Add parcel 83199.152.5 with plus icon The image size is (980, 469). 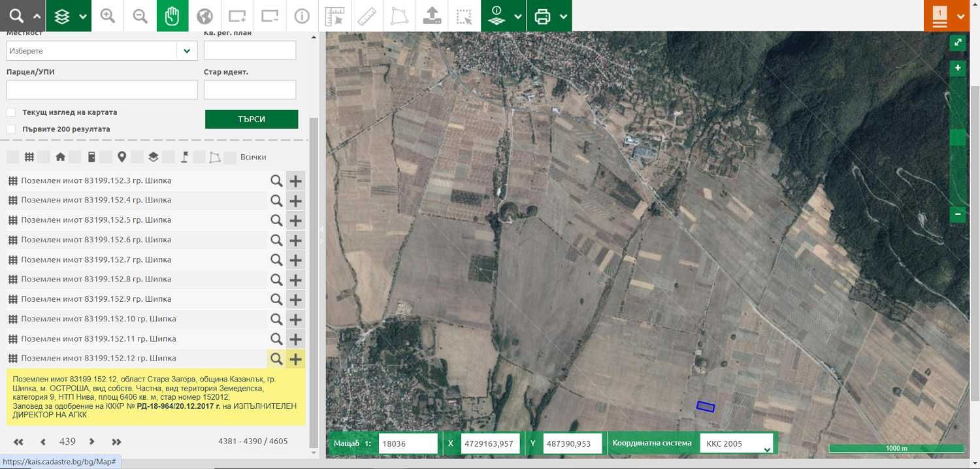(x=295, y=220)
